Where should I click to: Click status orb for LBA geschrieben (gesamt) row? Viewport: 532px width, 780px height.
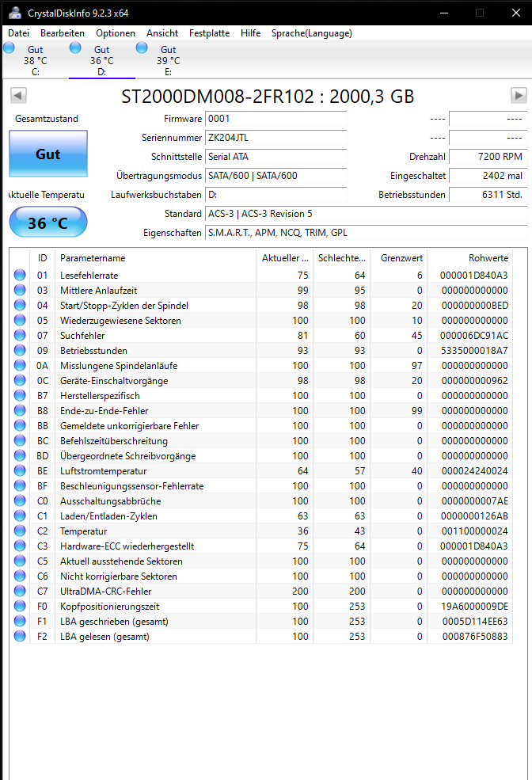click(x=20, y=622)
